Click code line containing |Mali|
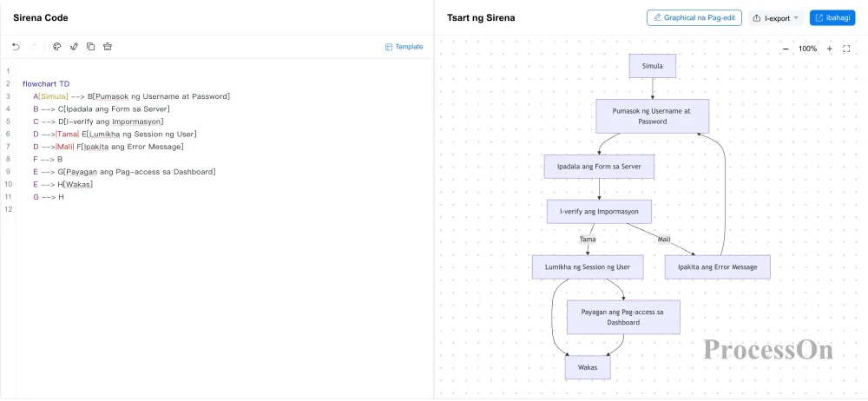 [x=108, y=147]
